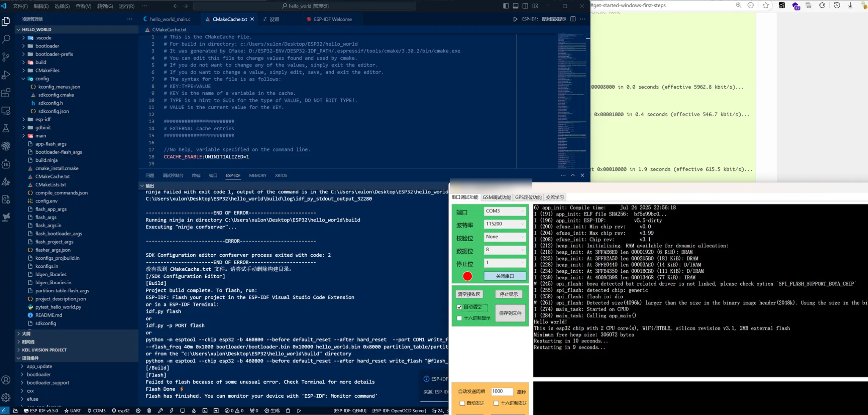Split the editor to the right
The image size is (868, 415).
(573, 19)
